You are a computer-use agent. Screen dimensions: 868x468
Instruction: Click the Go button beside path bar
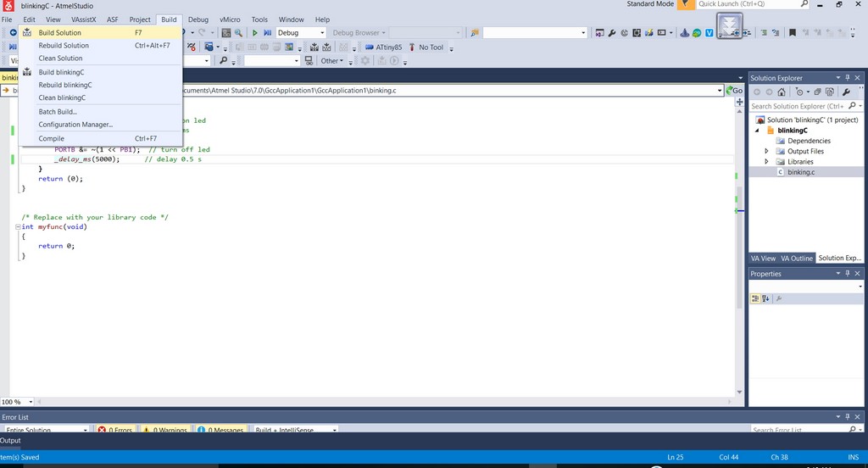735,90
